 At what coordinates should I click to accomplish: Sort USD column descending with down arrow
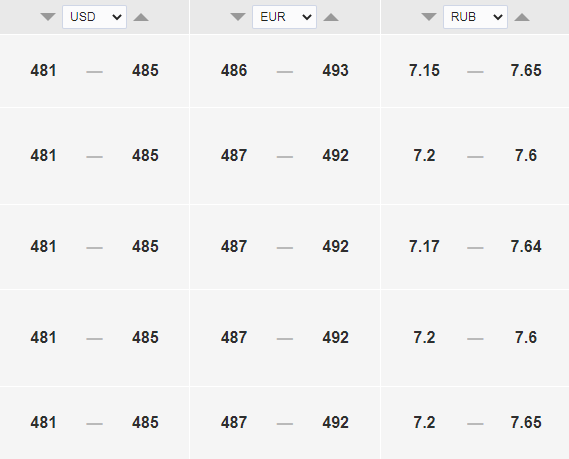48,17
